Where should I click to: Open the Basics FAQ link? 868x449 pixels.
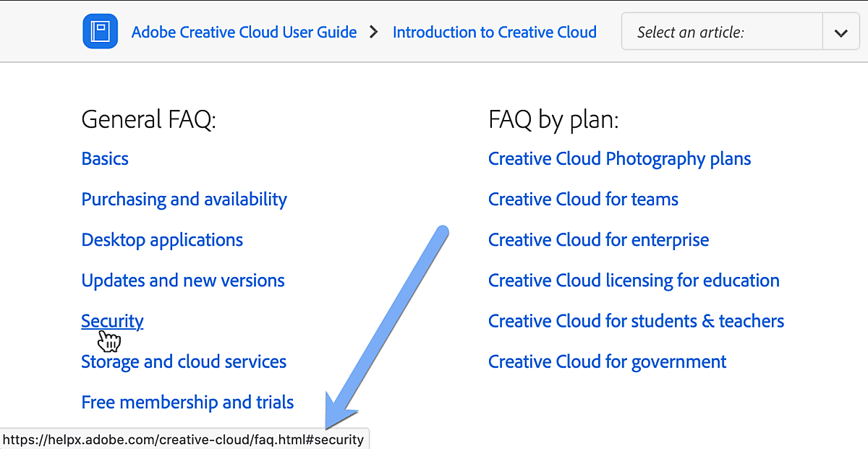click(x=105, y=159)
